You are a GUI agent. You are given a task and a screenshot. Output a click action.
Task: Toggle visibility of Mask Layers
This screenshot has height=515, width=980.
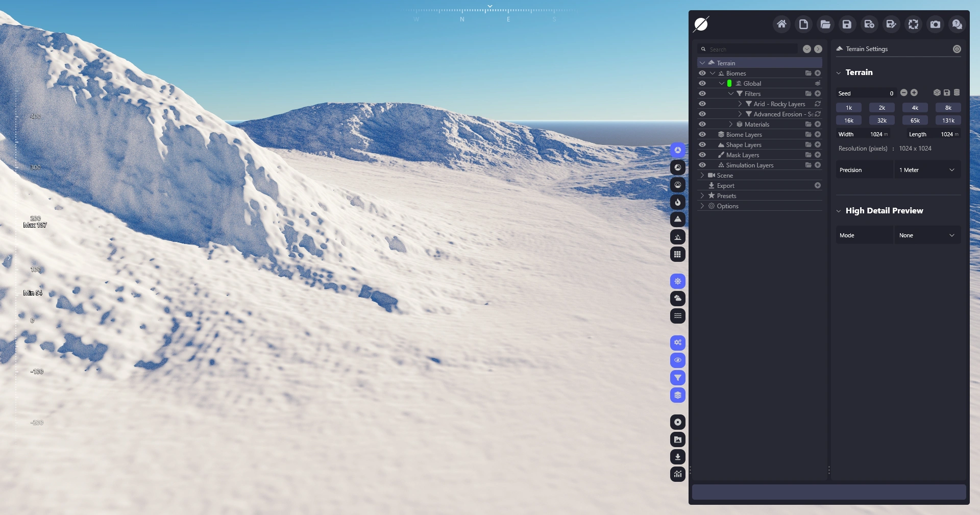(702, 155)
